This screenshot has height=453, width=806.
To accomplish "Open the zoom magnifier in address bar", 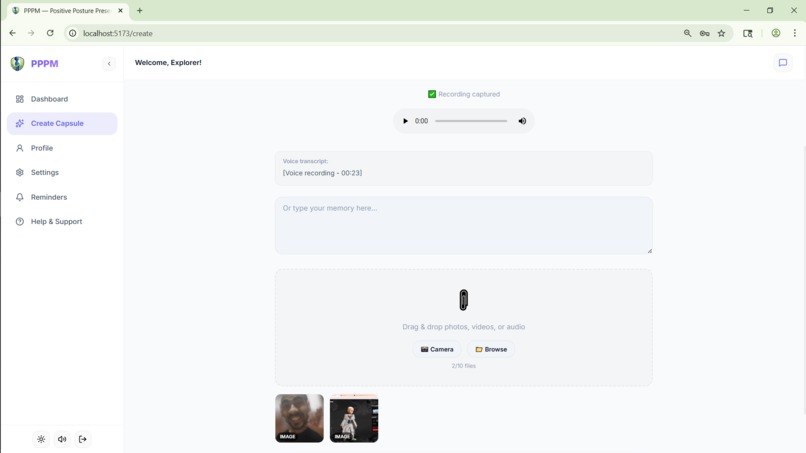I will [687, 33].
